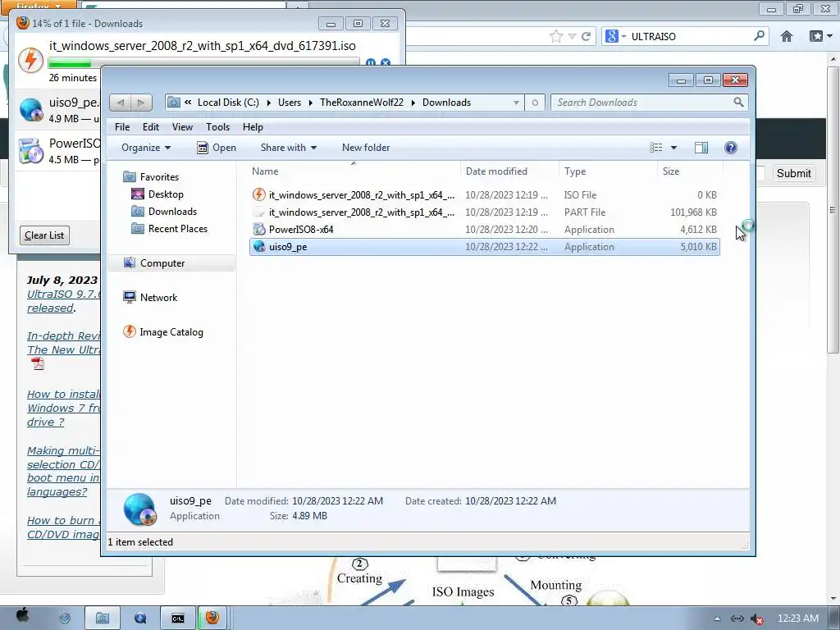840x630 pixels.
Task: Select Computer in navigation pane
Action: click(162, 263)
